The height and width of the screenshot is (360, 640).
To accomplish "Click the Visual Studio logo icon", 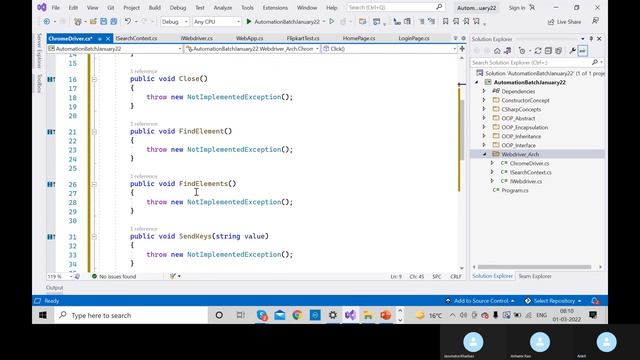I will [42, 7].
